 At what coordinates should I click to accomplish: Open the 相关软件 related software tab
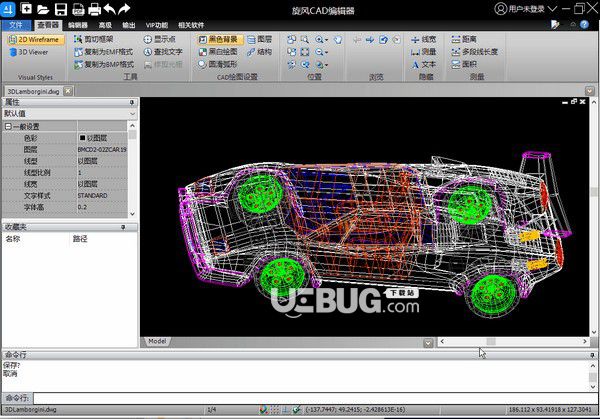tap(191, 25)
